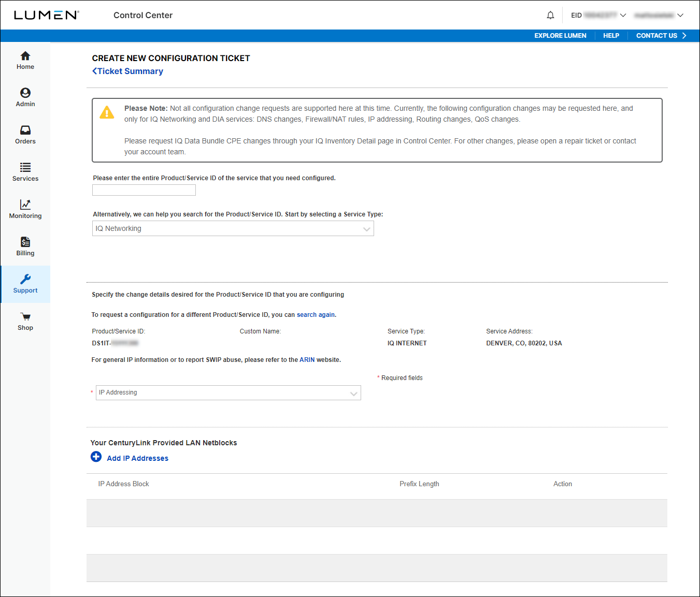Open the Home sidebar icon
Image resolution: width=700 pixels, height=597 pixels.
point(25,56)
